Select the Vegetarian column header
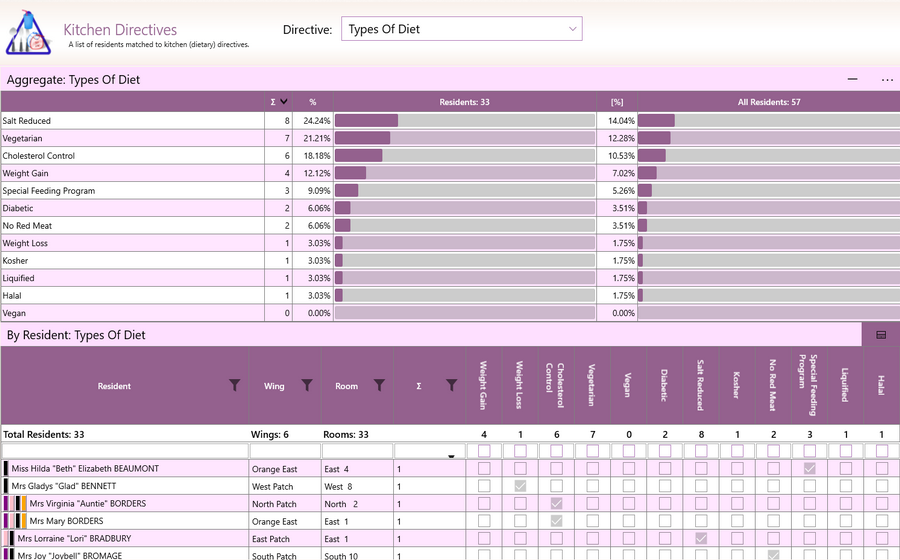The height and width of the screenshot is (560, 900). pos(592,385)
